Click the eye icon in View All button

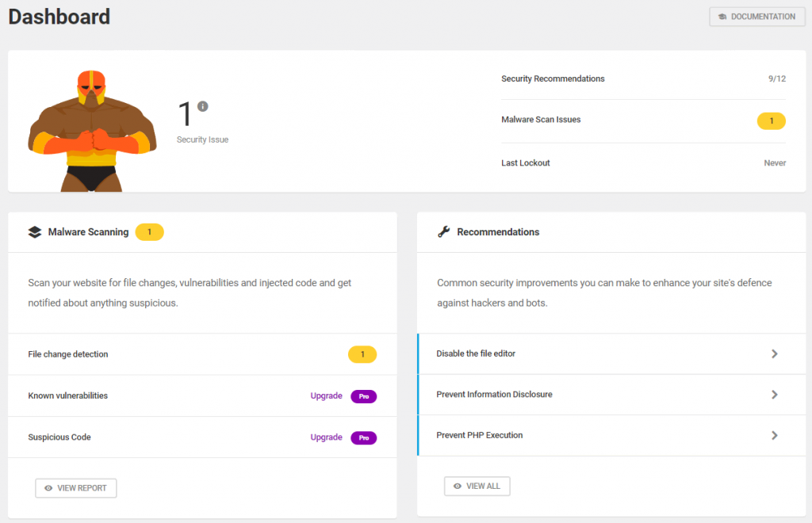click(x=456, y=486)
